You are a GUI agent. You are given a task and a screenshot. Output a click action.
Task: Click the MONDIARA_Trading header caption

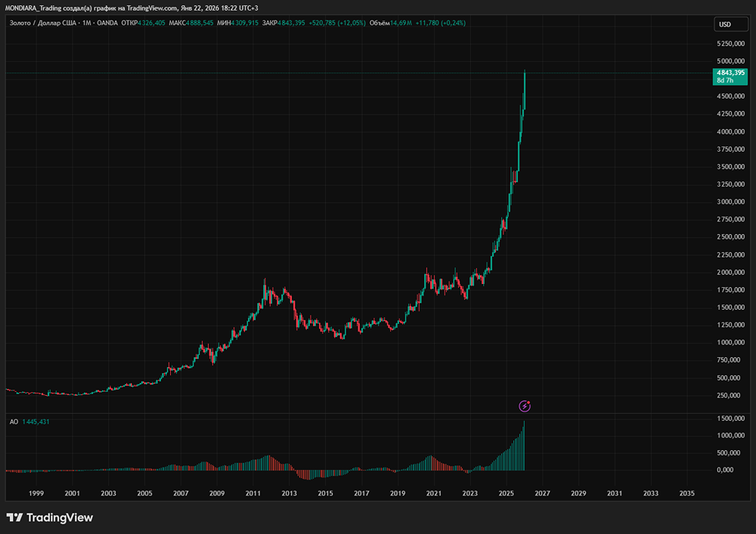pos(132,8)
